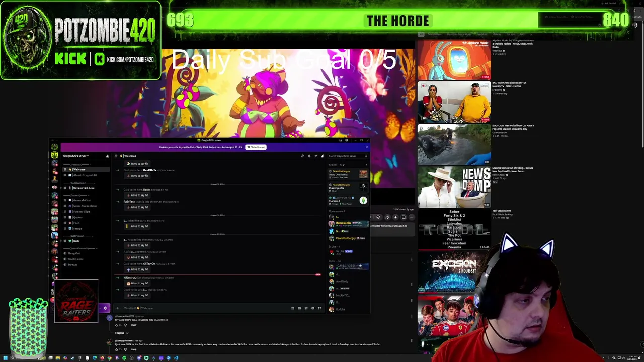Dislike the YouTube comment 'MY ACID TRIPS WILL NEVER BE THE SAME'
644x362 pixels.
[125, 325]
